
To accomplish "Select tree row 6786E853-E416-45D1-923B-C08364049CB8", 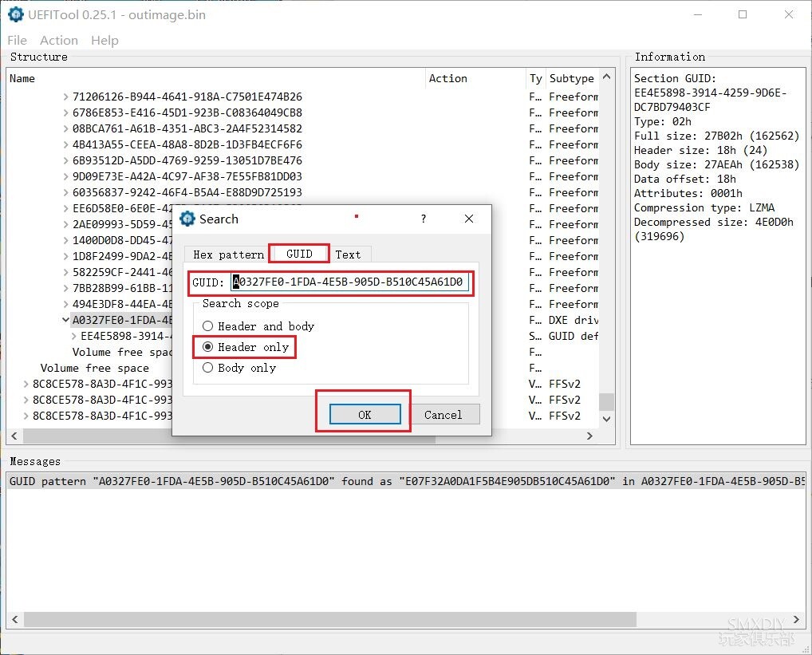I will (187, 112).
